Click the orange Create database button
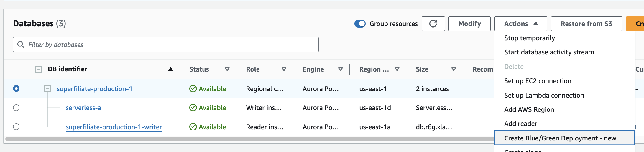This screenshot has width=644, height=152. (x=635, y=24)
